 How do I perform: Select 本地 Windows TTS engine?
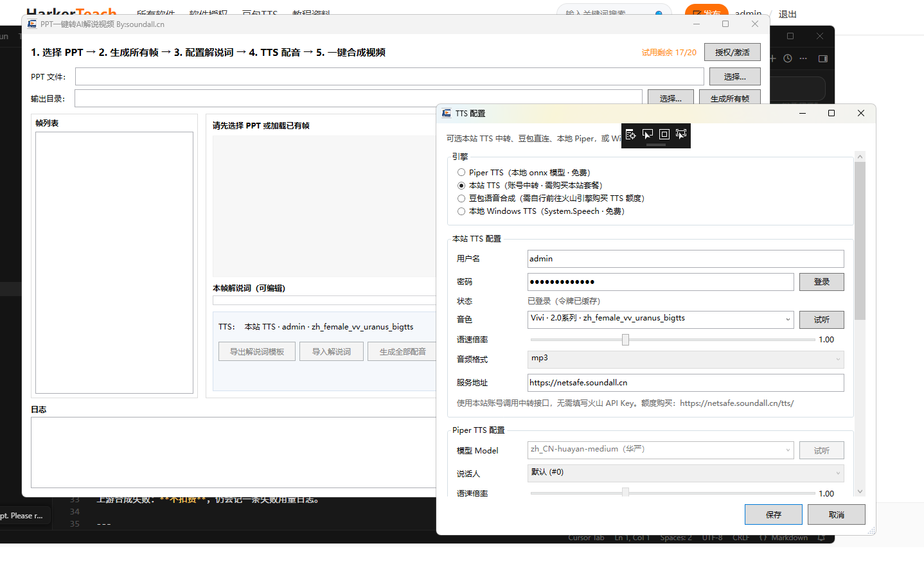tap(461, 211)
